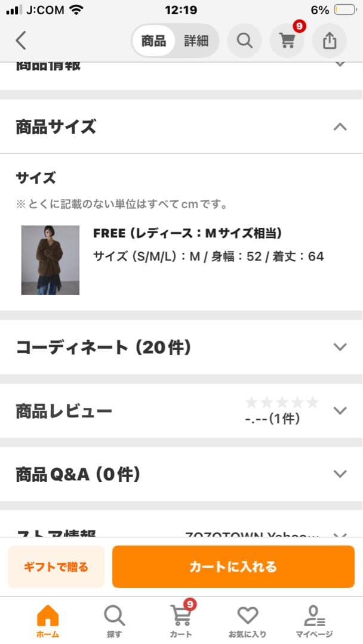Tap the back arrow icon
This screenshot has height=644, width=363.
(x=21, y=41)
